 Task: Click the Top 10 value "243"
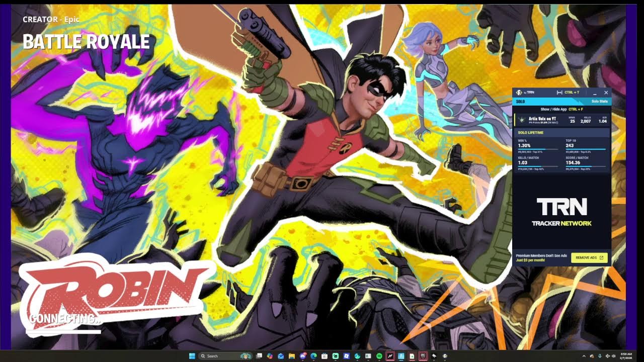coord(570,145)
